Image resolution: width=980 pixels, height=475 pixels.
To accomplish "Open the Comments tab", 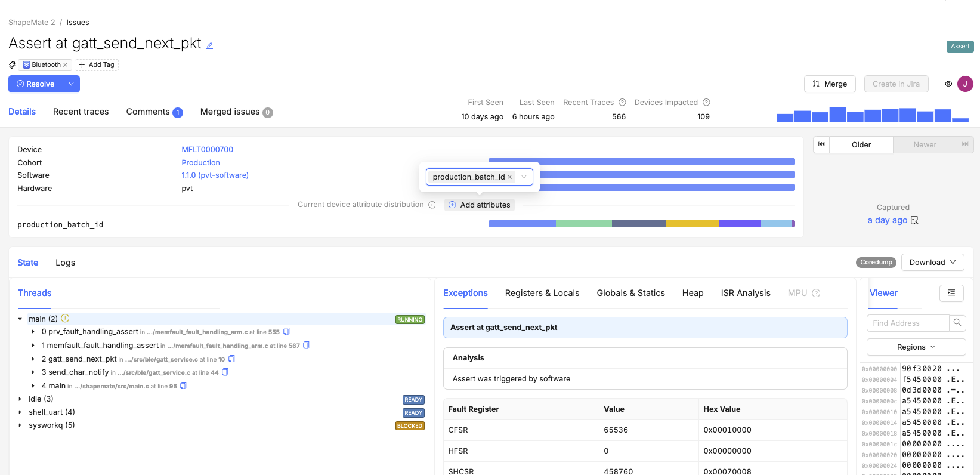I will 153,112.
